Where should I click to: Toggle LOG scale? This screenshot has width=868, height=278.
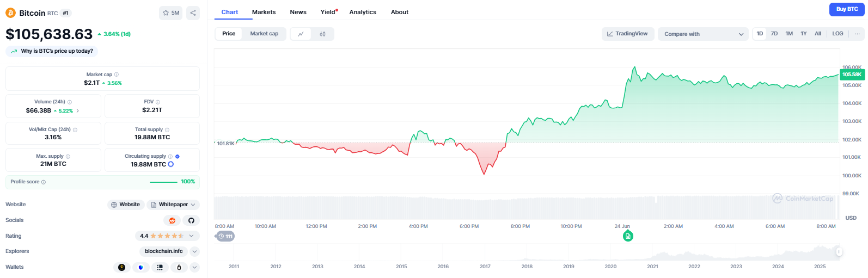click(838, 34)
